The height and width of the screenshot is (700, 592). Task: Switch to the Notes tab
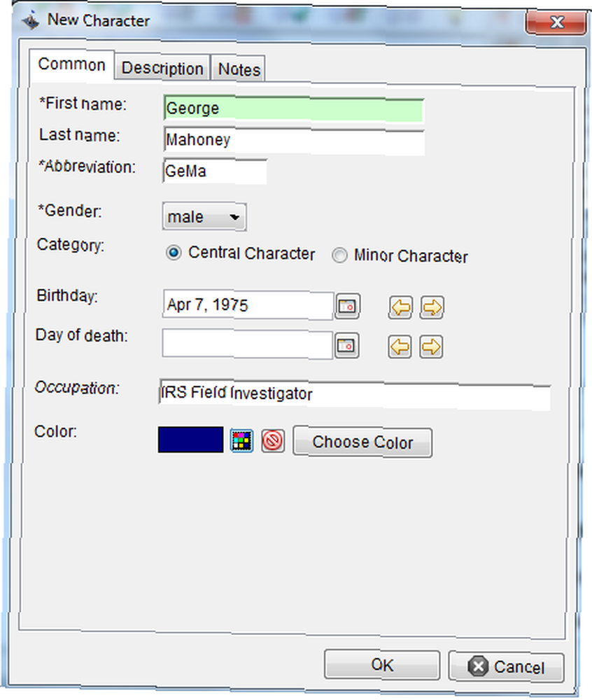[239, 69]
